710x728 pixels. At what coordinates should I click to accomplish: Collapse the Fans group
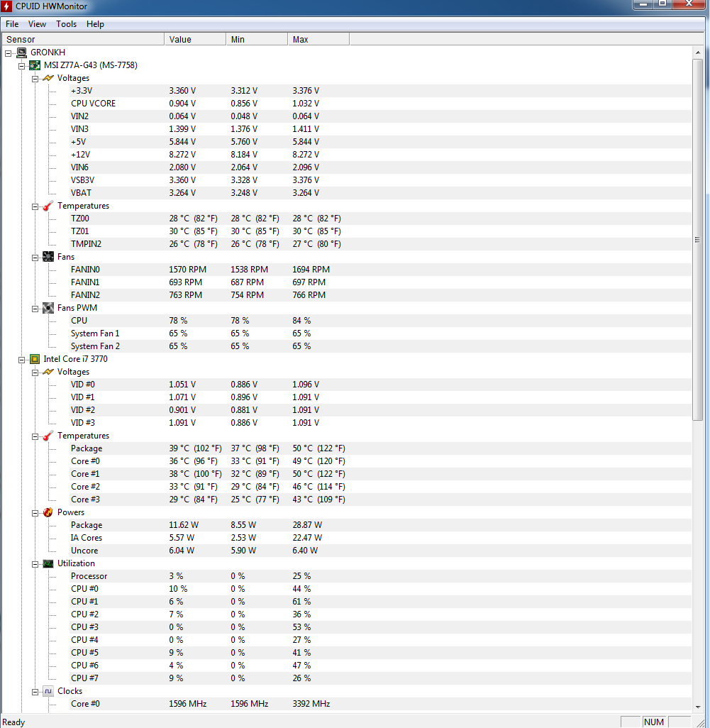pos(35,258)
